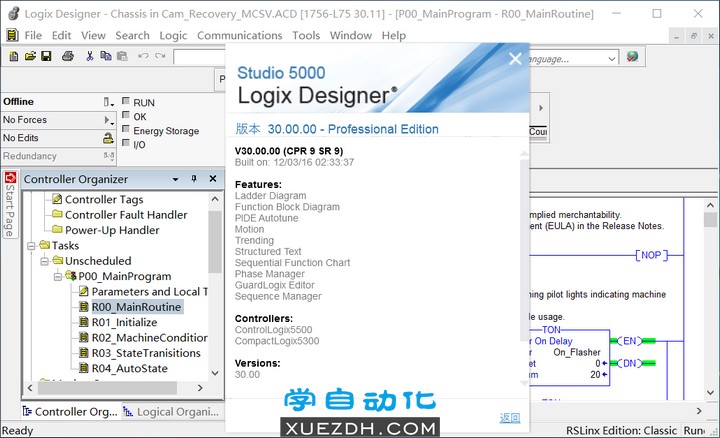The image size is (720, 438).
Task: Click the Paste toolbar icon
Action: pos(122,56)
